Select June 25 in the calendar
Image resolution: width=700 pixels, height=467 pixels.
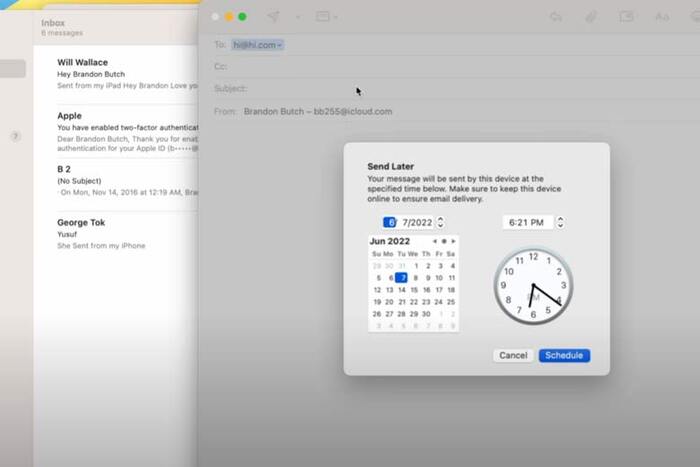[x=451, y=302]
